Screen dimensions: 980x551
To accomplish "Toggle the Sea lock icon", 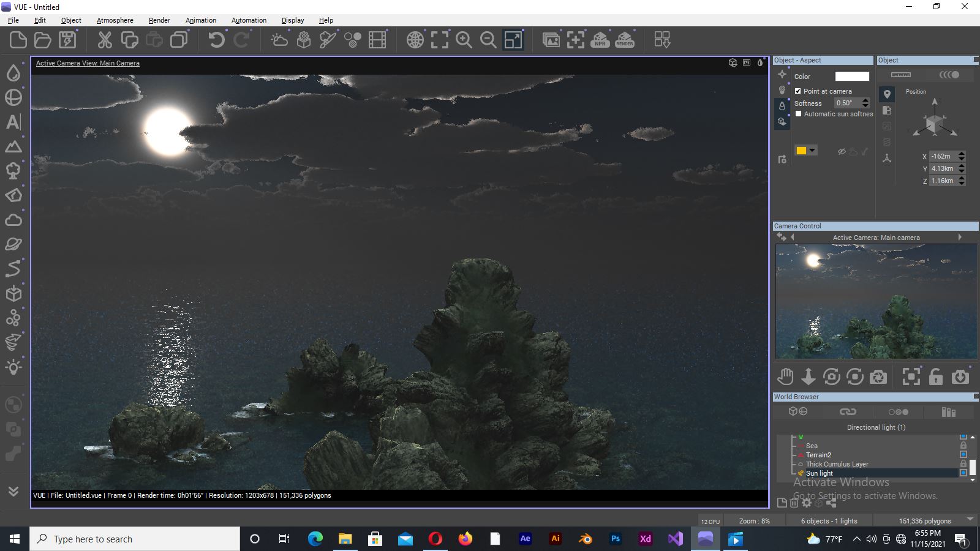I will click(963, 446).
